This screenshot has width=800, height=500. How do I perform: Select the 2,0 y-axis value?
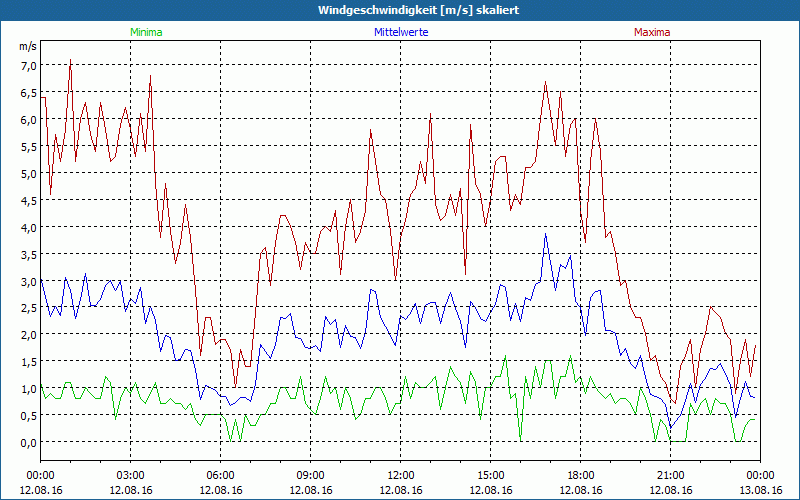(28, 335)
